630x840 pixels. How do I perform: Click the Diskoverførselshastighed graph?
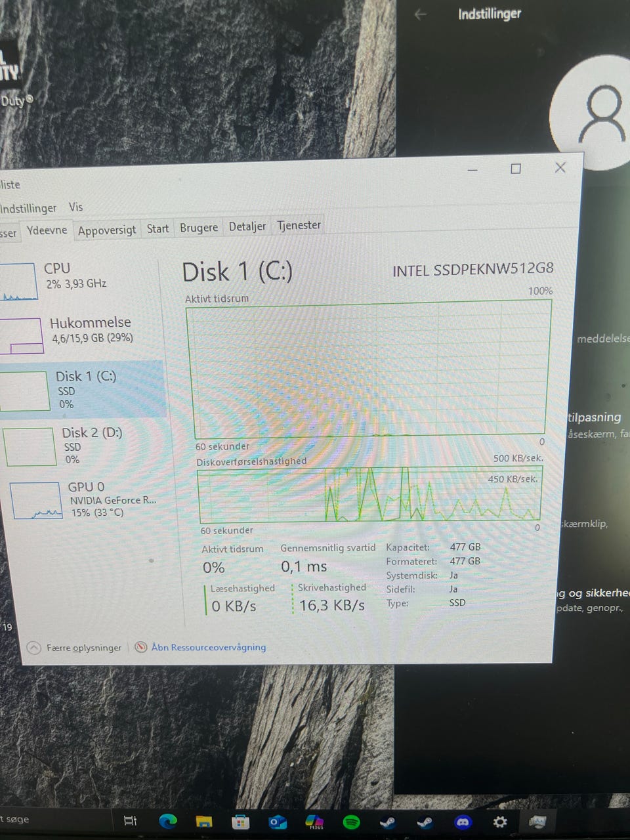pos(369,495)
